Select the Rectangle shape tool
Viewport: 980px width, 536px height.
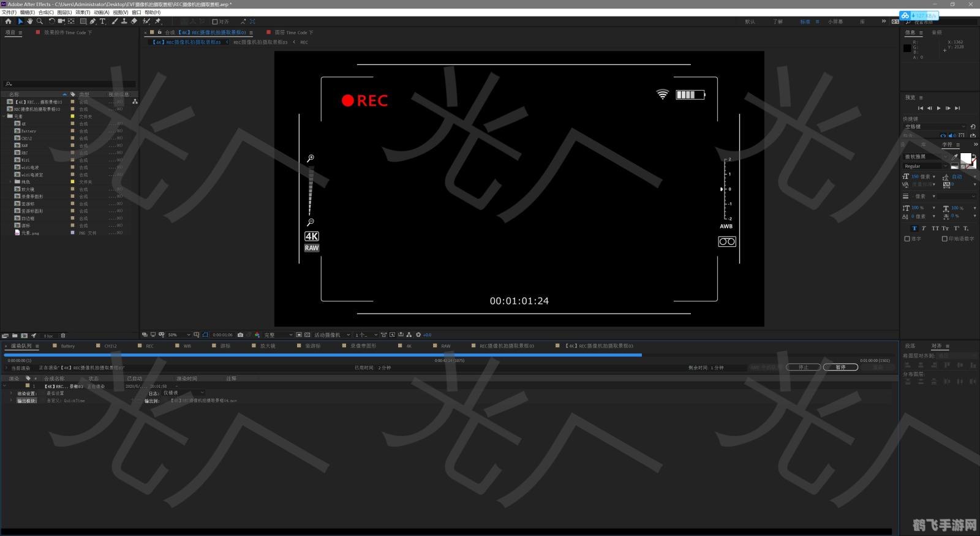83,21
